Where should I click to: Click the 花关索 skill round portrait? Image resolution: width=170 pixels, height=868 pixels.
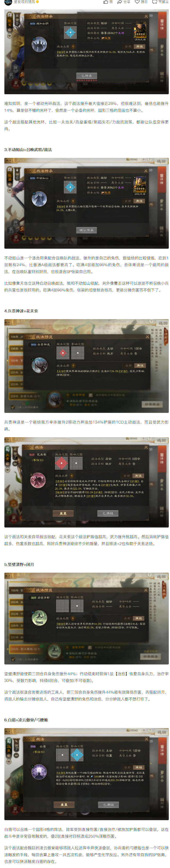[38, 480]
